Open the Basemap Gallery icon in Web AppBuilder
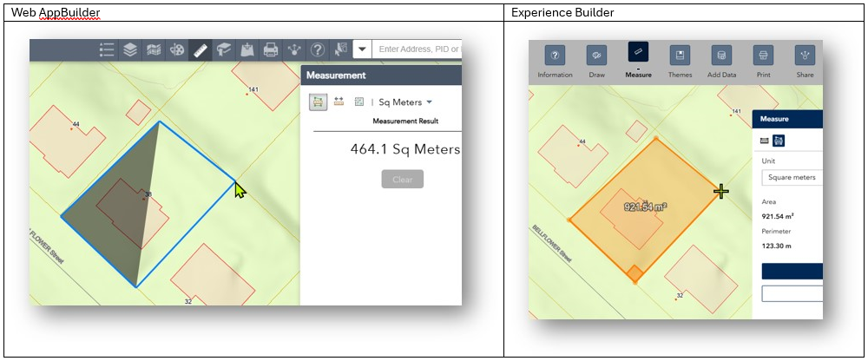The image size is (868, 361). tap(154, 49)
